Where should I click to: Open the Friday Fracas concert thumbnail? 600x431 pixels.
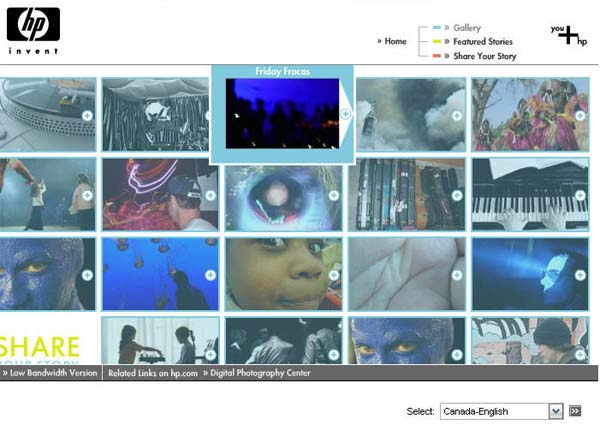pos(281,114)
